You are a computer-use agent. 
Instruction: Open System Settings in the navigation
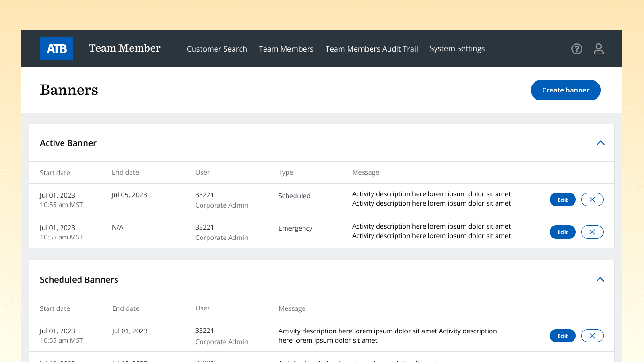click(x=457, y=49)
